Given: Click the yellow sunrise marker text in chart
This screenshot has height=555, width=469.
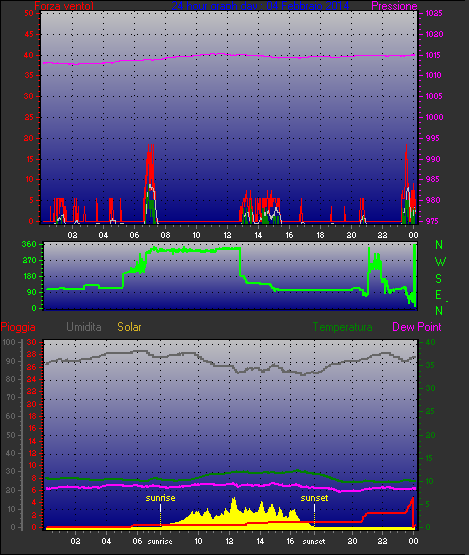Looking at the screenshot, I should pos(160,498).
